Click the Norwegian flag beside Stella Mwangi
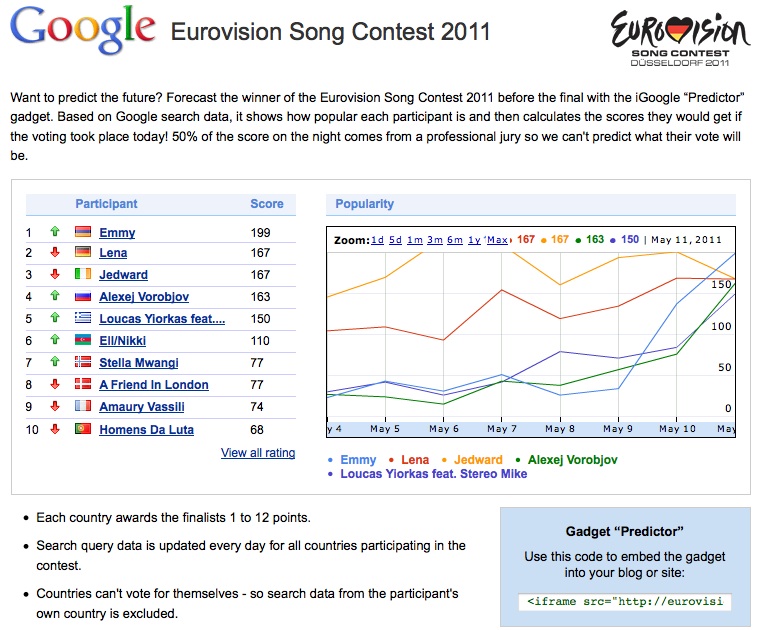 [x=83, y=363]
